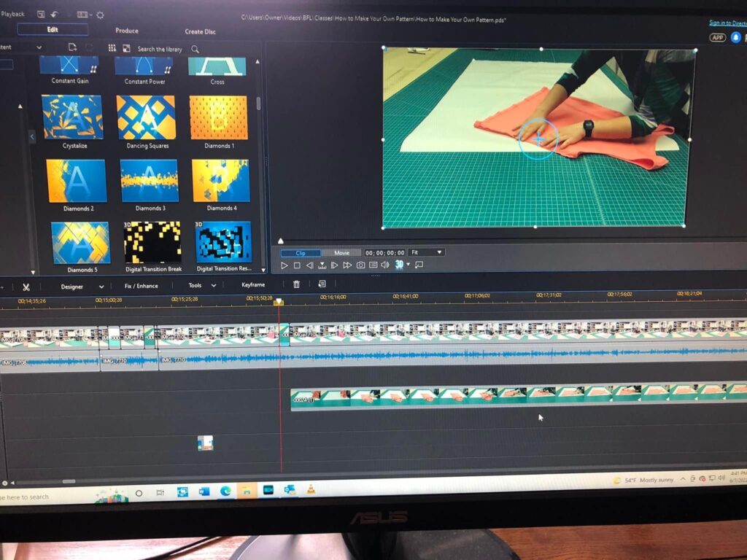Switch preview to Movie mode

(x=342, y=253)
